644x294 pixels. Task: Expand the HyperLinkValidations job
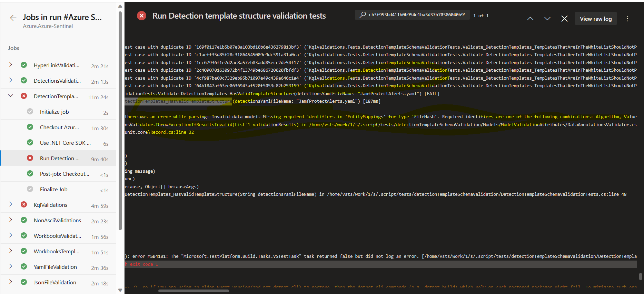pyautogui.click(x=11, y=64)
